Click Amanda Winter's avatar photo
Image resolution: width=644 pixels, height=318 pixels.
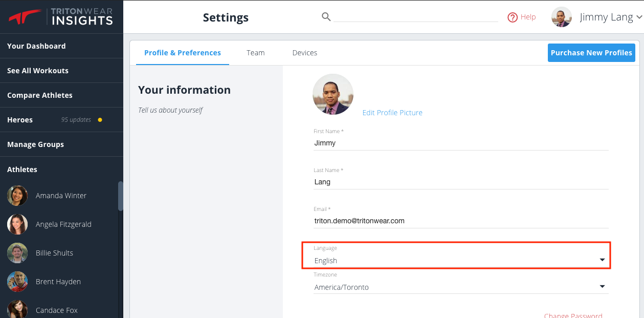point(17,196)
